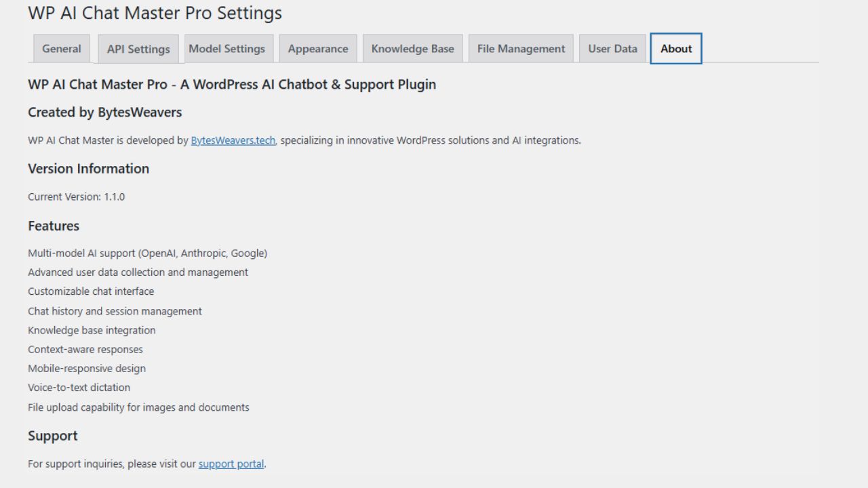Image resolution: width=868 pixels, height=488 pixels.
Task: Switch to the API Settings tab
Action: (x=138, y=49)
